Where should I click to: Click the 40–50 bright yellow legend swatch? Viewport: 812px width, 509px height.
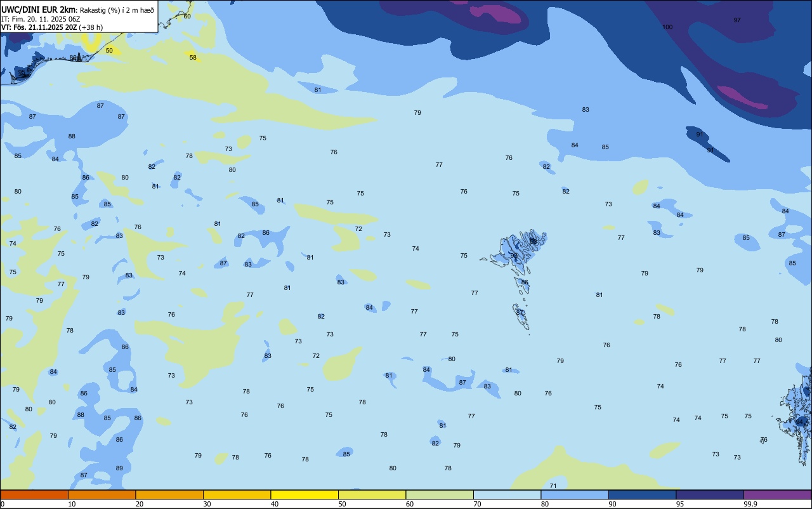point(304,495)
